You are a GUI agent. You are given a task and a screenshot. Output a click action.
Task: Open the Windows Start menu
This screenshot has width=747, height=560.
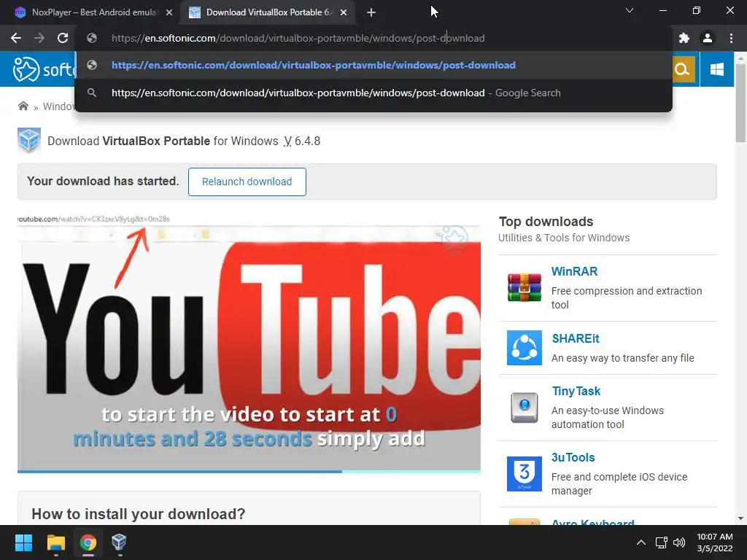[x=23, y=542]
